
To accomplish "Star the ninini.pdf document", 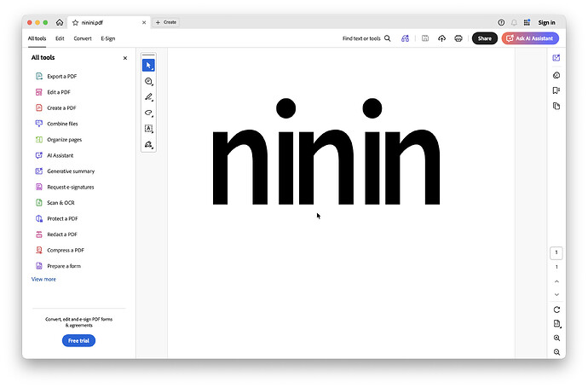I will coord(75,22).
